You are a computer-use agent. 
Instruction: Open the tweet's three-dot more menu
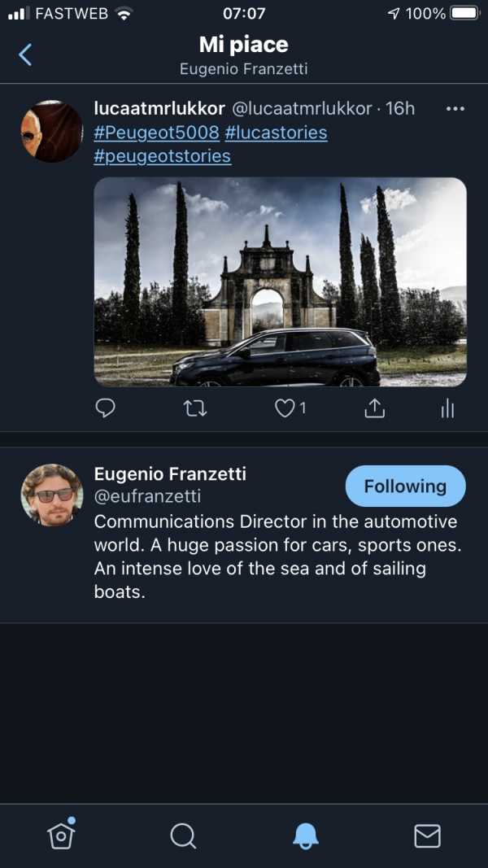point(455,109)
